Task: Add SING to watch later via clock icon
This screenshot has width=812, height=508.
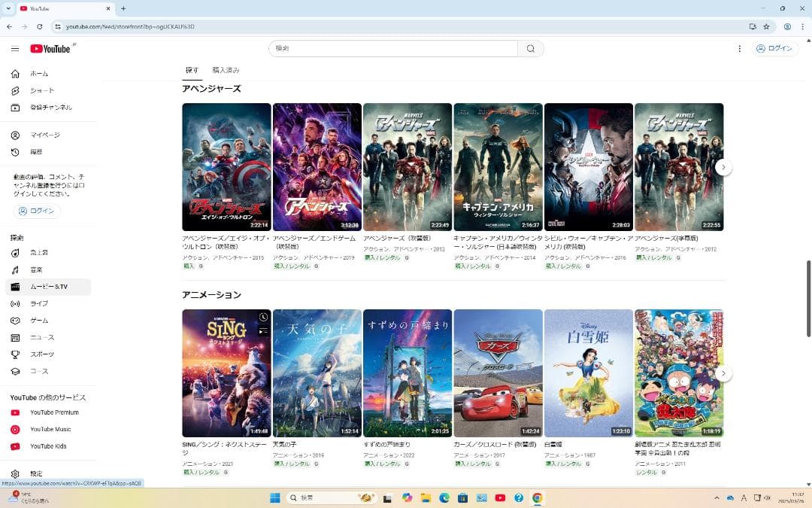Action: 263,318
